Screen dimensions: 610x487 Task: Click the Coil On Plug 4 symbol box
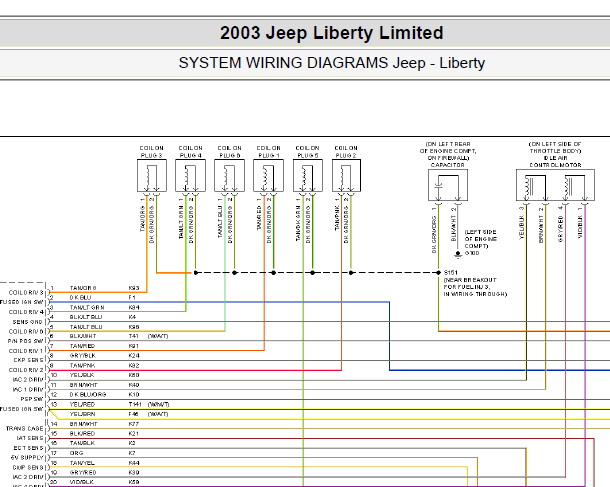pos(191,175)
